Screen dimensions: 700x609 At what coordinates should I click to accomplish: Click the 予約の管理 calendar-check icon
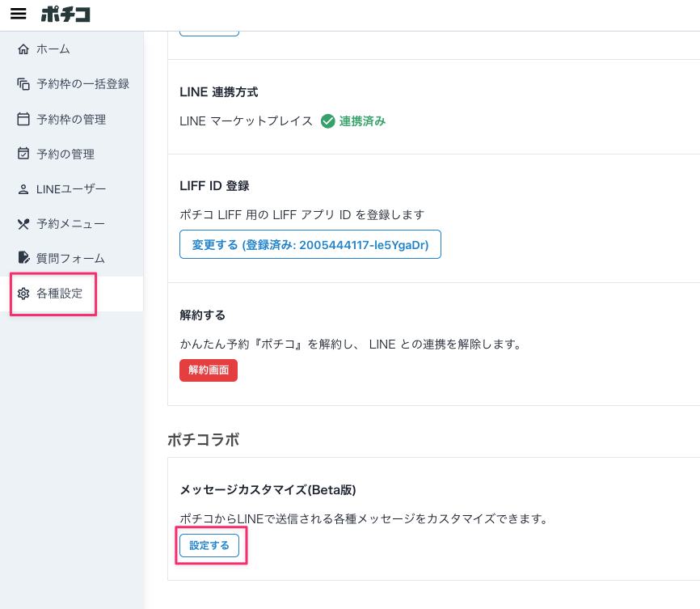pos(23,154)
